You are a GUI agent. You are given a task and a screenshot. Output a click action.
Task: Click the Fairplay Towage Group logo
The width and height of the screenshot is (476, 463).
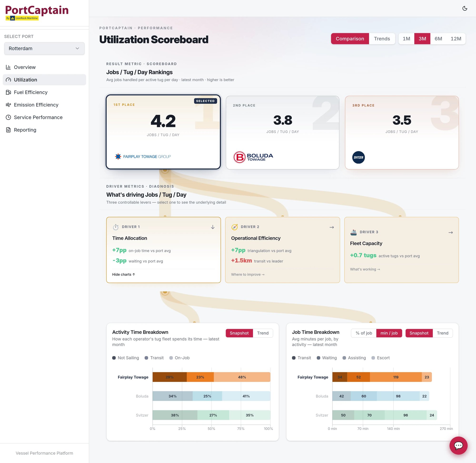click(143, 156)
